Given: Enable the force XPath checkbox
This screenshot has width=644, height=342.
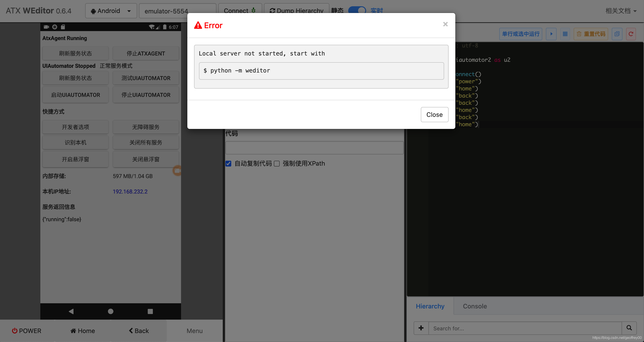Looking at the screenshot, I should click(277, 164).
